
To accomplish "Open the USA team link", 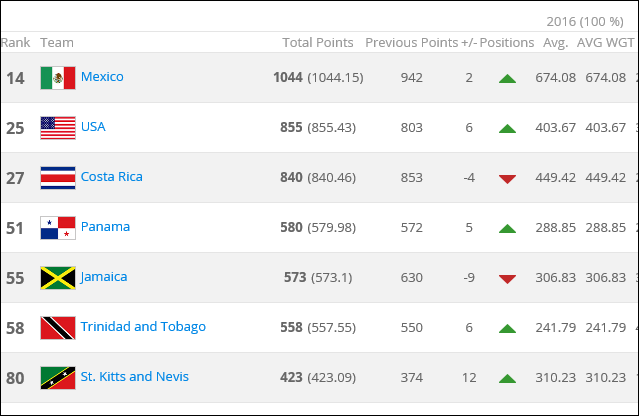I will pos(93,127).
